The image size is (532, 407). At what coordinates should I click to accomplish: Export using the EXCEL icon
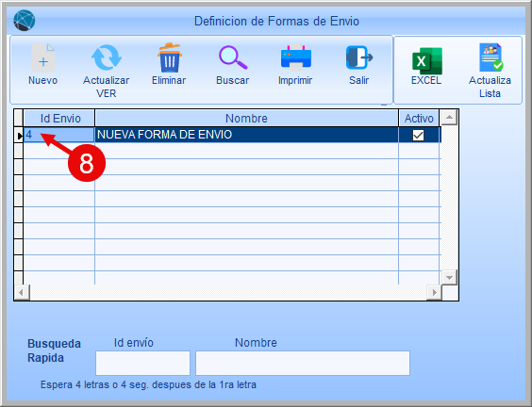click(x=426, y=60)
